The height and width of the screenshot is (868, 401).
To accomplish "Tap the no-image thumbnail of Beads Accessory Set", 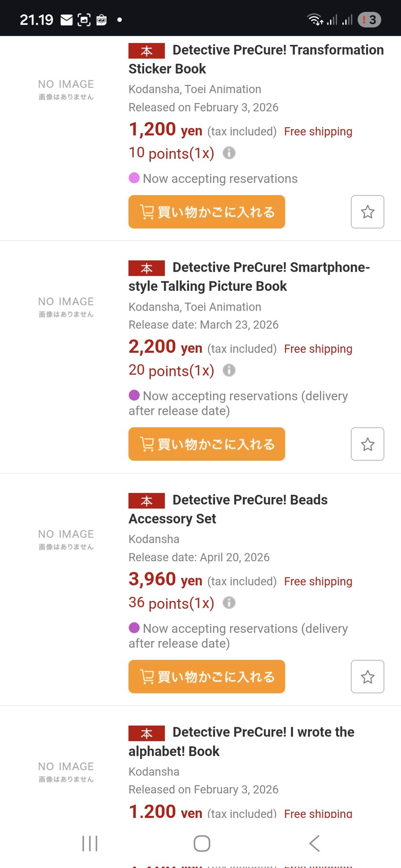I will [66, 540].
